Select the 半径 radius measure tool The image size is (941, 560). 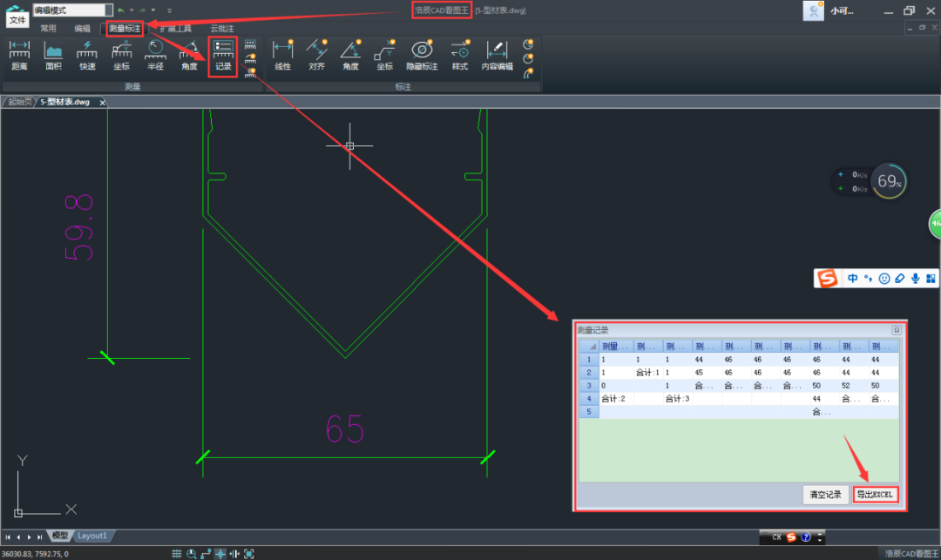click(155, 55)
